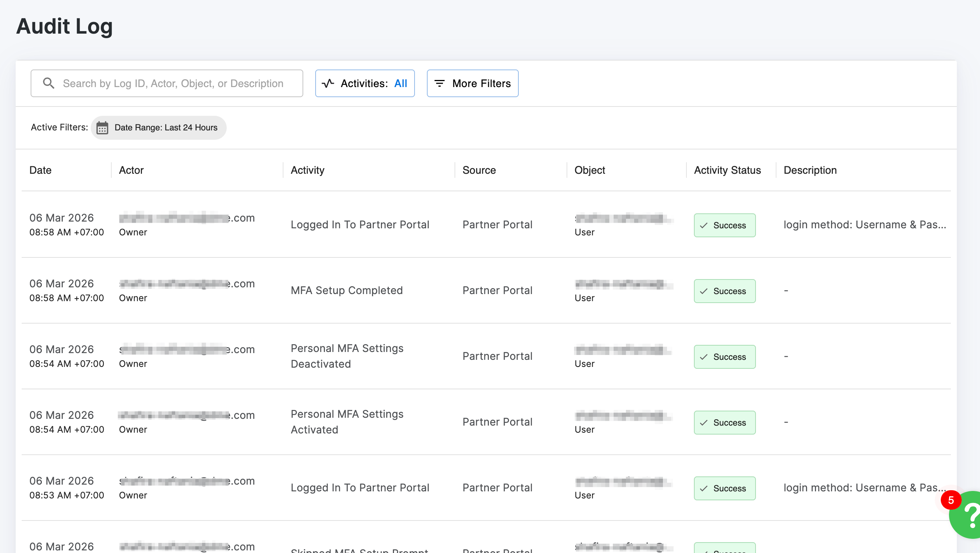Focus the Search by Log ID input field
Viewport: 980px width, 553px height.
point(173,83)
